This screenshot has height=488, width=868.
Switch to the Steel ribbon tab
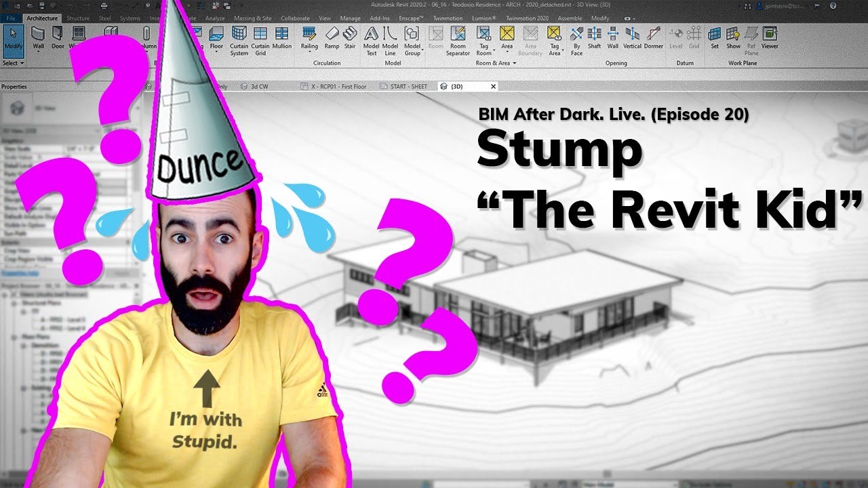click(x=105, y=18)
